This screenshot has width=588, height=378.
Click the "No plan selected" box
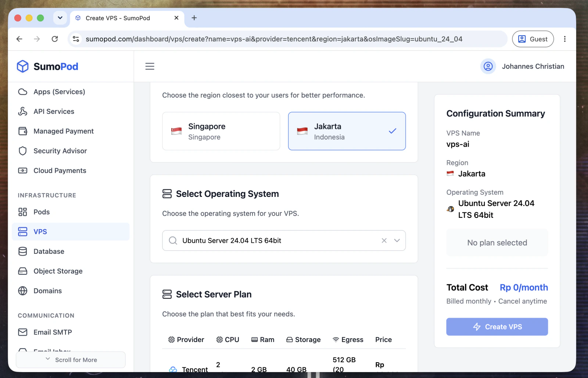coord(497,243)
